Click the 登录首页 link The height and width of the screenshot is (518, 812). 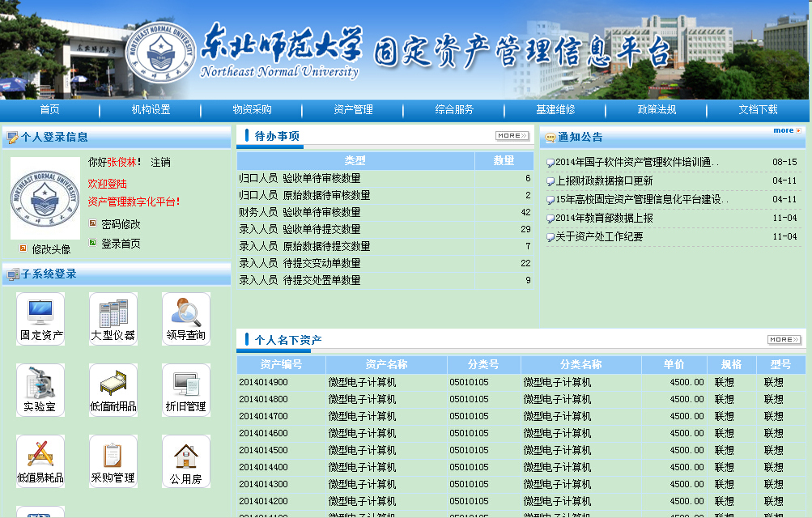pos(121,243)
